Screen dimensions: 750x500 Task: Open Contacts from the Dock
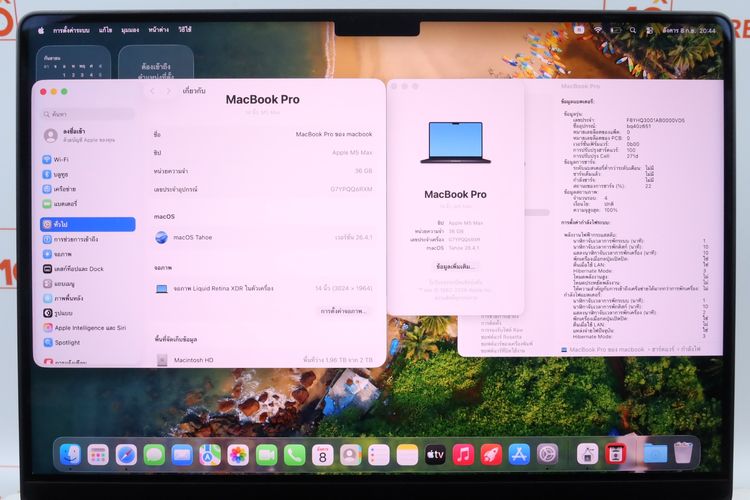(351, 455)
